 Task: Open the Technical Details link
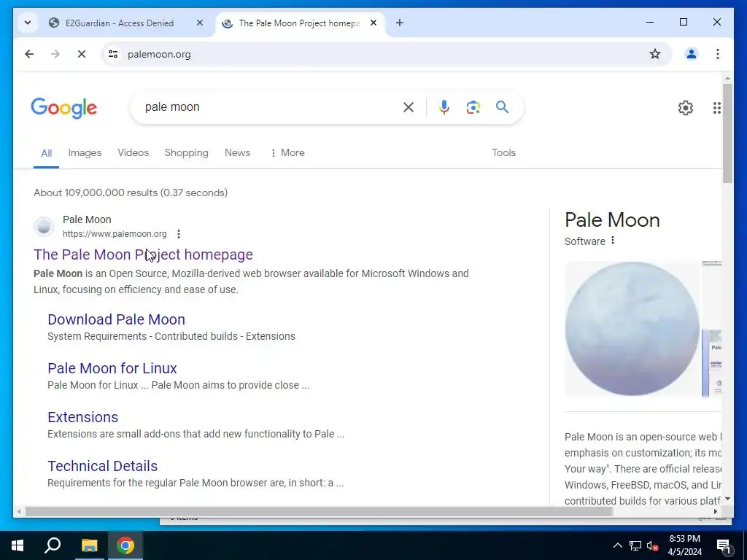[x=102, y=466]
